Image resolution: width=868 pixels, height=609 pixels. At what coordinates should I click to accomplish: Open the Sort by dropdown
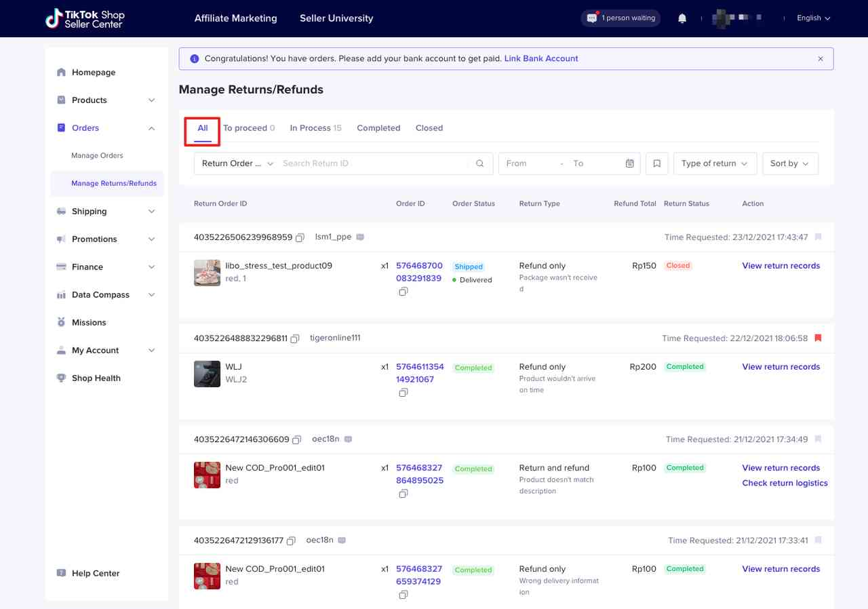(x=790, y=163)
